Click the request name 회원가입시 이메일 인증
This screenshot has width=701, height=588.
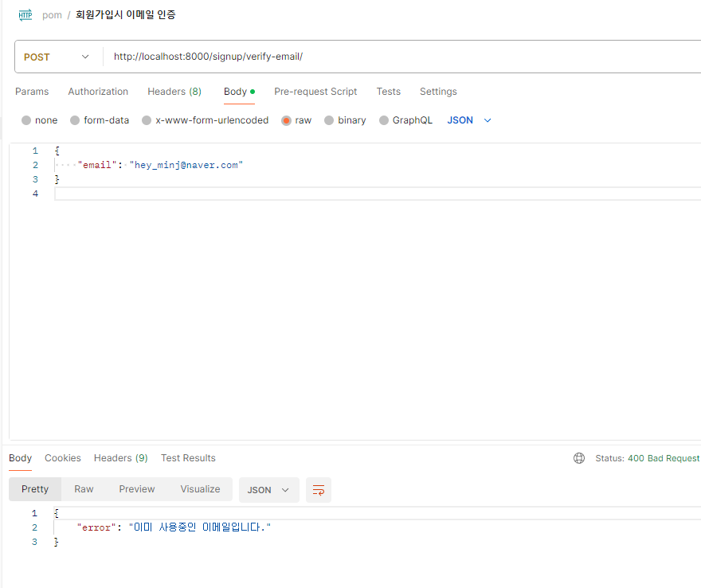pyautogui.click(x=126, y=15)
